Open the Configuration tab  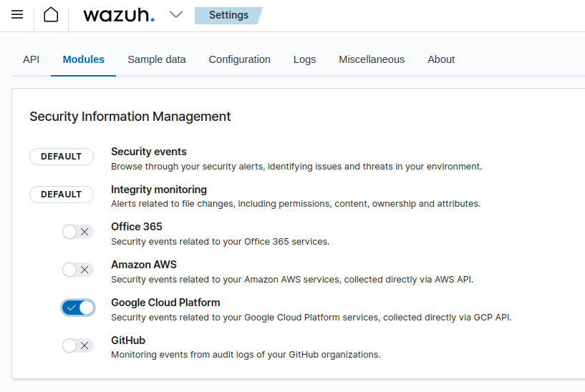(x=240, y=59)
